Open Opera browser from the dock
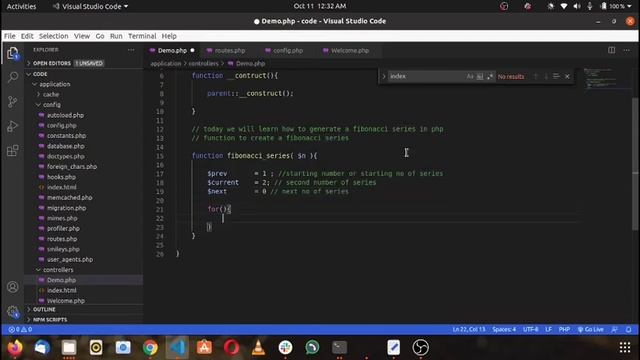Image resolution: width=640 pixels, height=360 pixels. coord(231,348)
